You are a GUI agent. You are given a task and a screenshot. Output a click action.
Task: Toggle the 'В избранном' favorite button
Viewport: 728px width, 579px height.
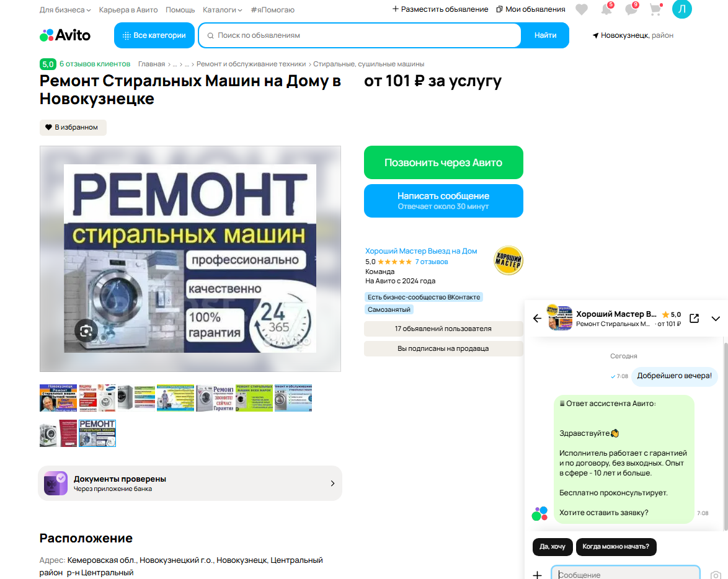click(73, 127)
